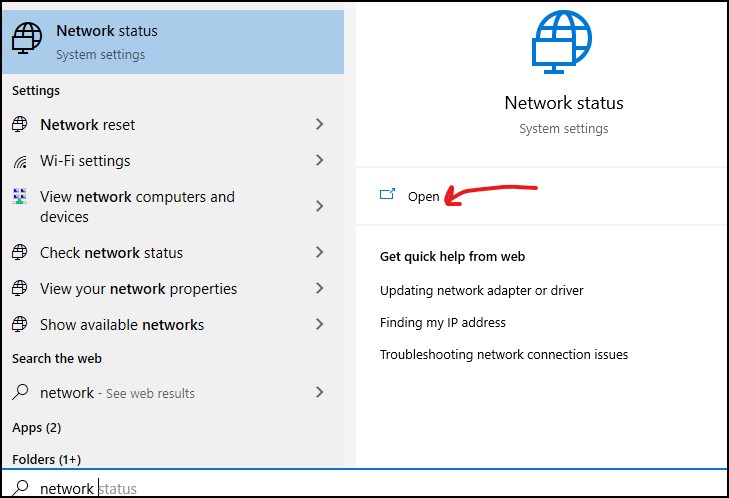
Task: Click the Network reset globe icon
Action: [20, 124]
